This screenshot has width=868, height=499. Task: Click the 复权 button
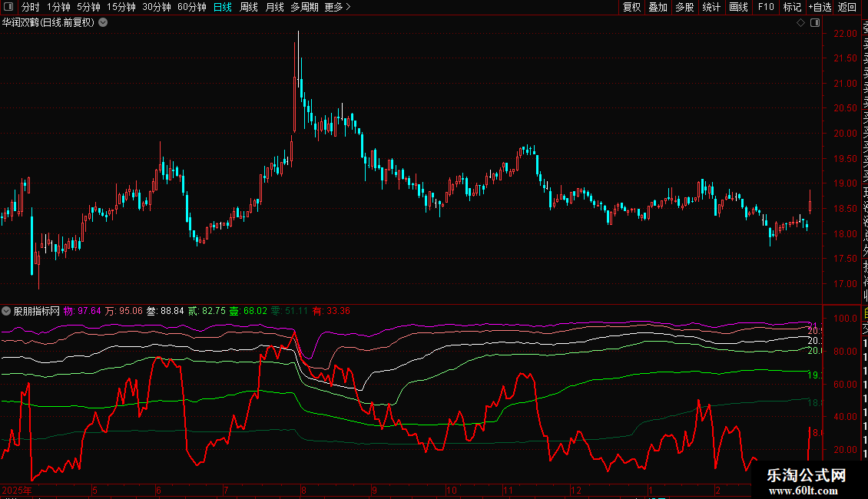coord(631,7)
